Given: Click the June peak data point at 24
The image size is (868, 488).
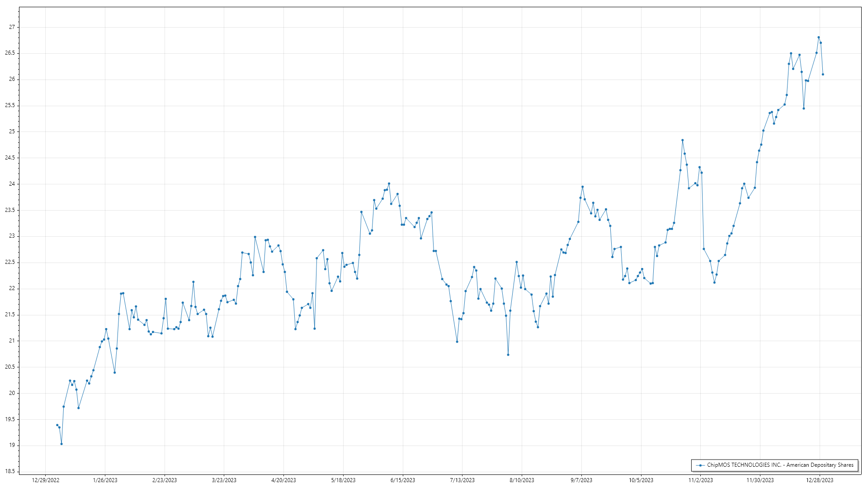Looking at the screenshot, I should [389, 184].
